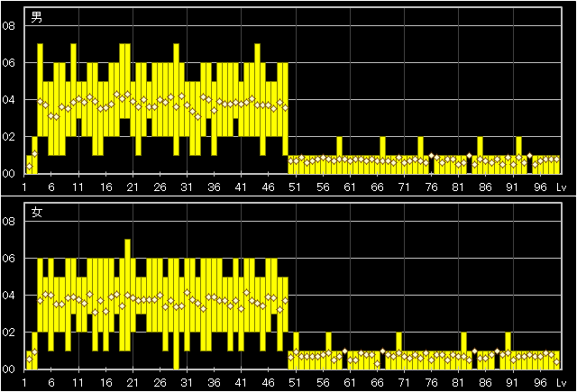Choose level 66 on the 女 chart x-axis
577x392 pixels.
377,383
